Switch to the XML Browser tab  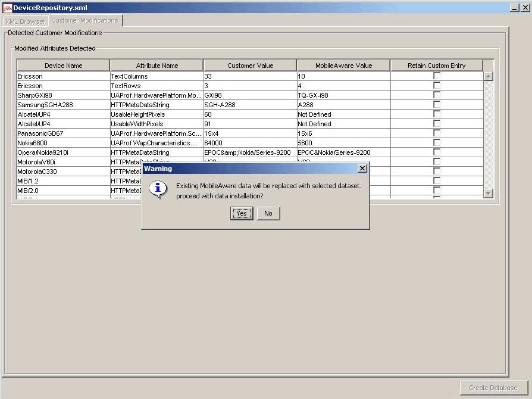[26, 21]
